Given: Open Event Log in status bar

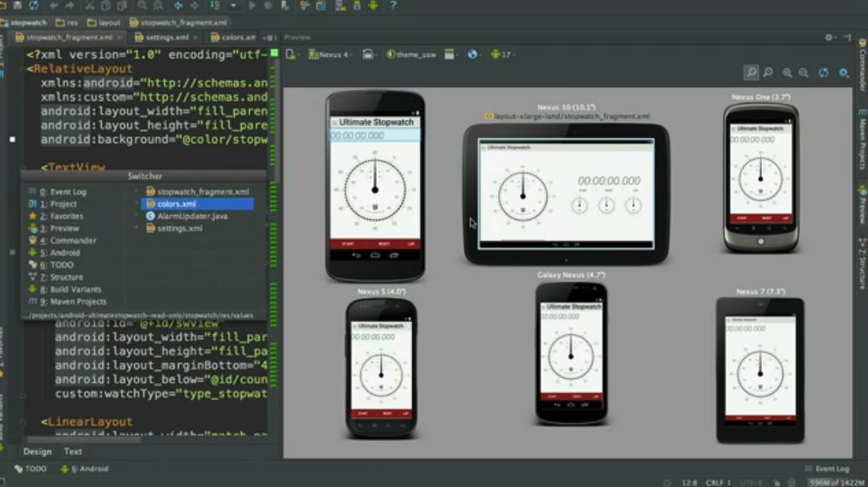Looking at the screenshot, I should [x=827, y=469].
